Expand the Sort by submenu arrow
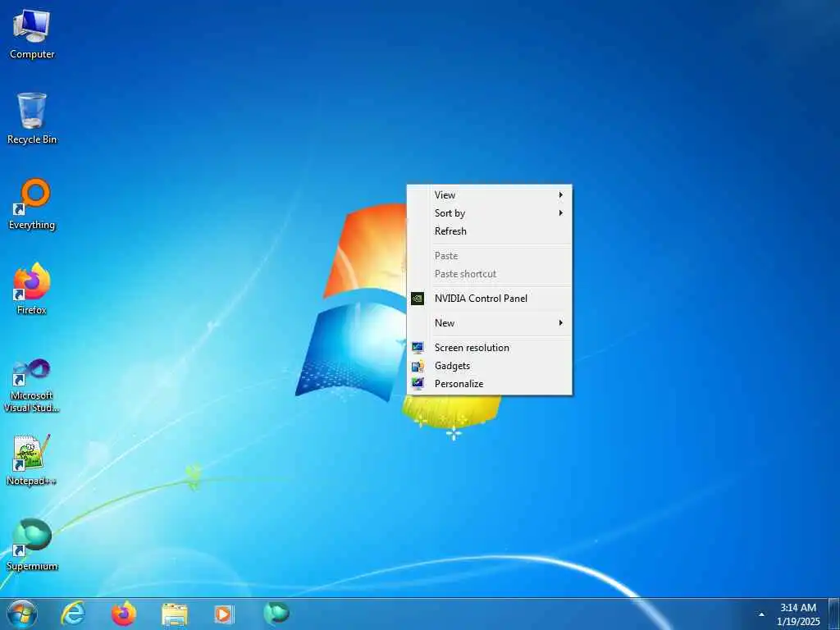The width and height of the screenshot is (840, 630). [561, 213]
